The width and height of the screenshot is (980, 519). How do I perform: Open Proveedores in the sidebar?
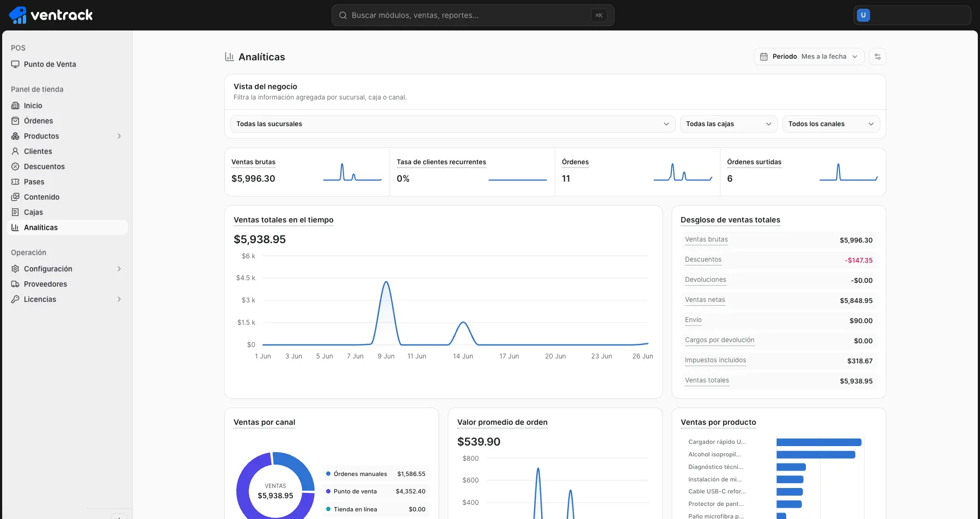68,284
